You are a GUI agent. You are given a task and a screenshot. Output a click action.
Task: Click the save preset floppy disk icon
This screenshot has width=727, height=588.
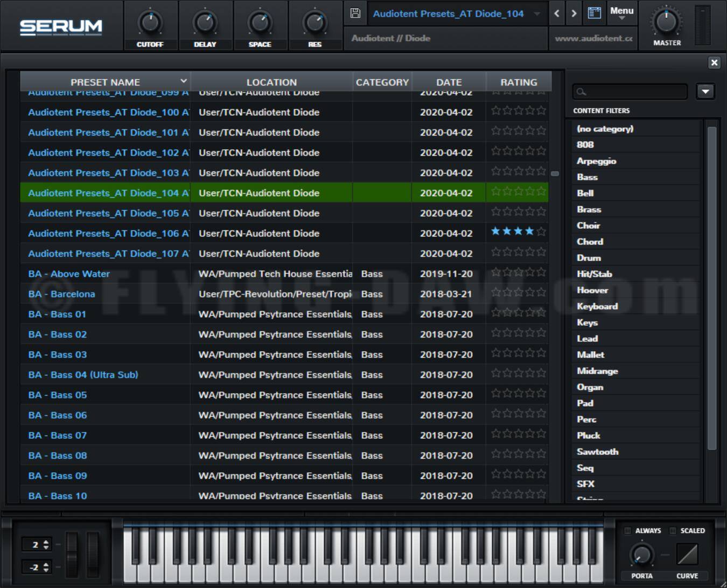click(355, 13)
